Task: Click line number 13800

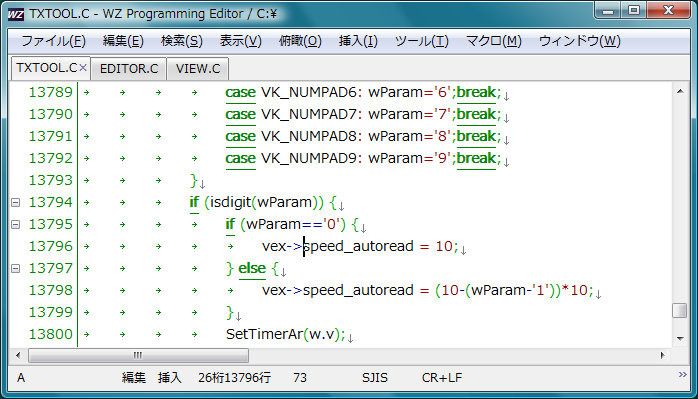Action: [50, 334]
